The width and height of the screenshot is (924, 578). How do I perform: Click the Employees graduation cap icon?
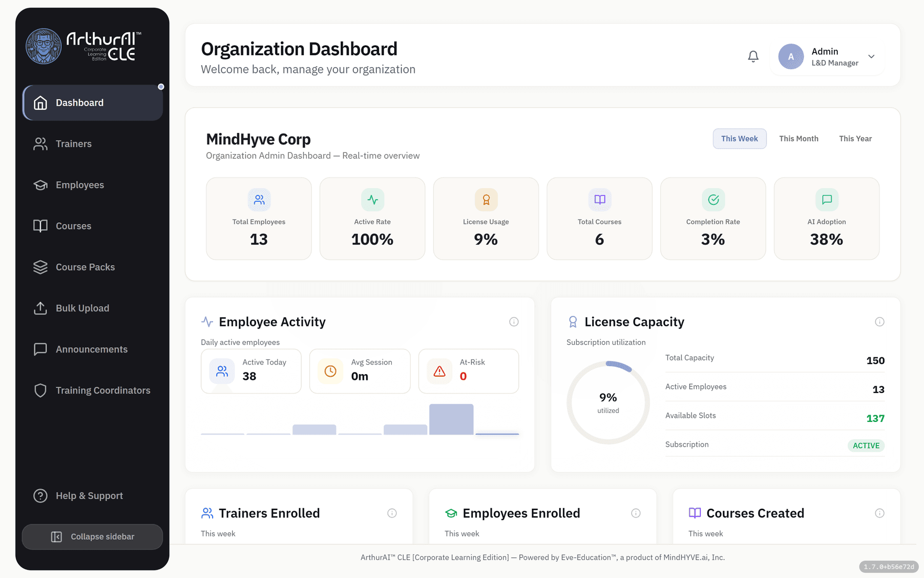coord(40,185)
